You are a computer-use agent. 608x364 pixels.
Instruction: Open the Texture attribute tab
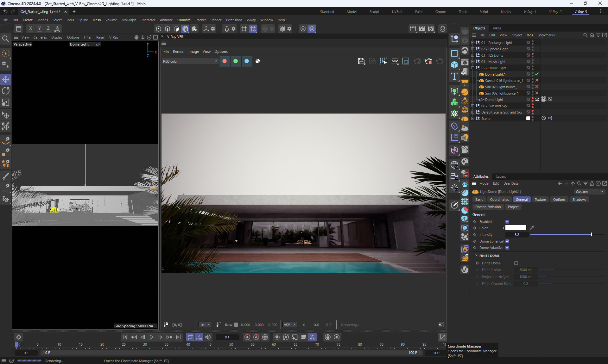point(540,200)
